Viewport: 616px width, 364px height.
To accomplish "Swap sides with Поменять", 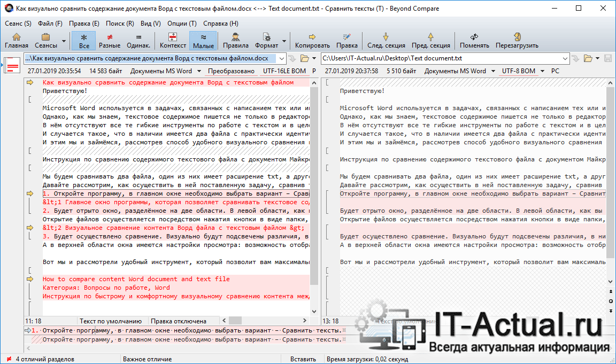I will [474, 41].
